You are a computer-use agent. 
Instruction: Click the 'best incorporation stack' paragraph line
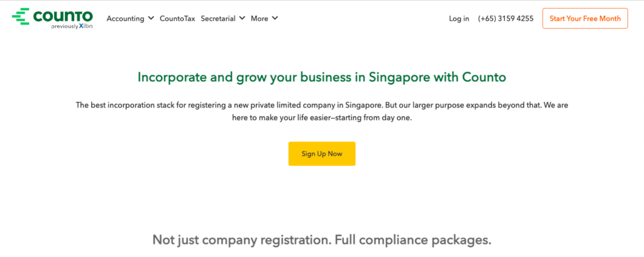coord(321,105)
